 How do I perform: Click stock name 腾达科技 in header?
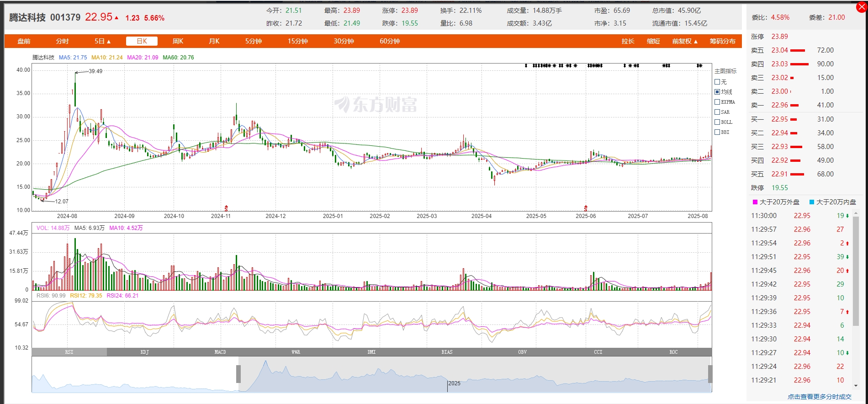pos(27,17)
